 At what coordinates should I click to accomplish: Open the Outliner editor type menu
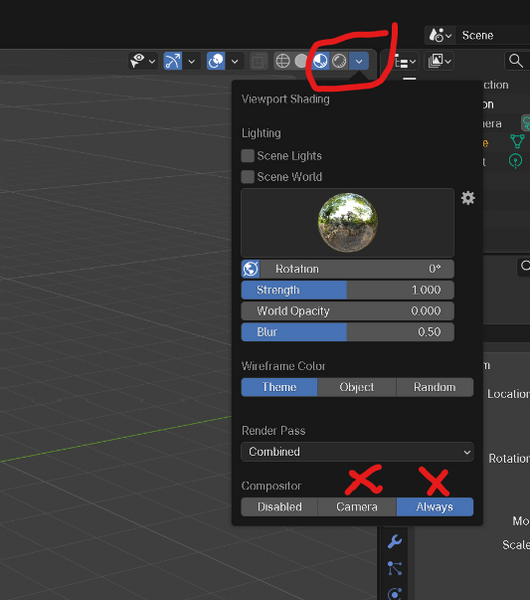click(405, 61)
